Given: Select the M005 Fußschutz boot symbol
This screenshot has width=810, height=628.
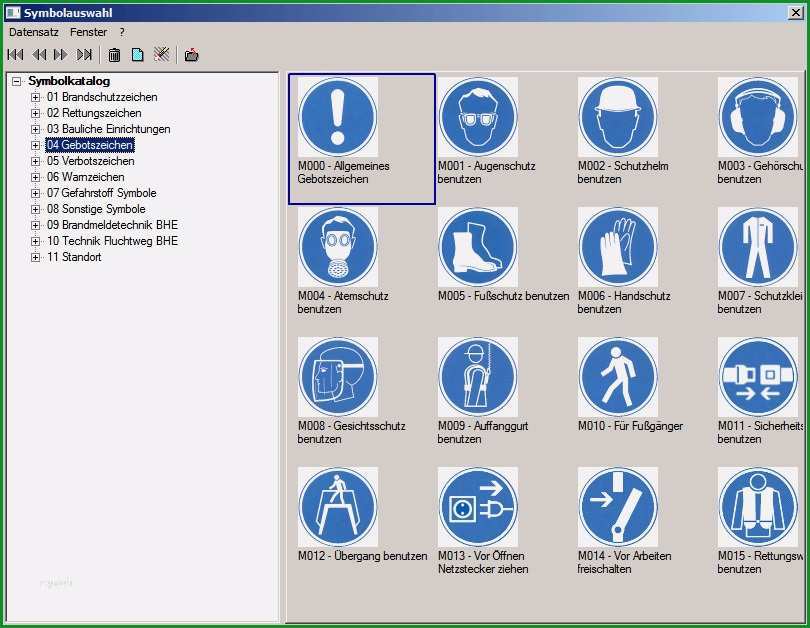Looking at the screenshot, I should click(478, 247).
